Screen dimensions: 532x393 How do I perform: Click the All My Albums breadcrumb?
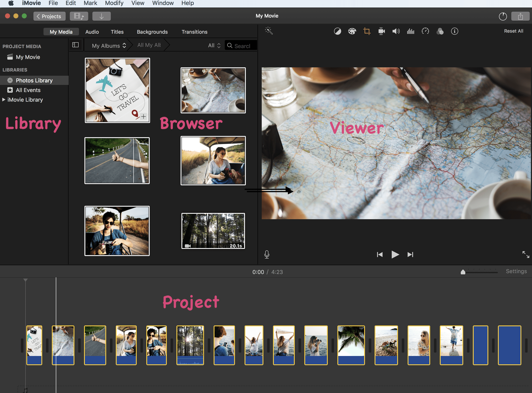click(149, 45)
